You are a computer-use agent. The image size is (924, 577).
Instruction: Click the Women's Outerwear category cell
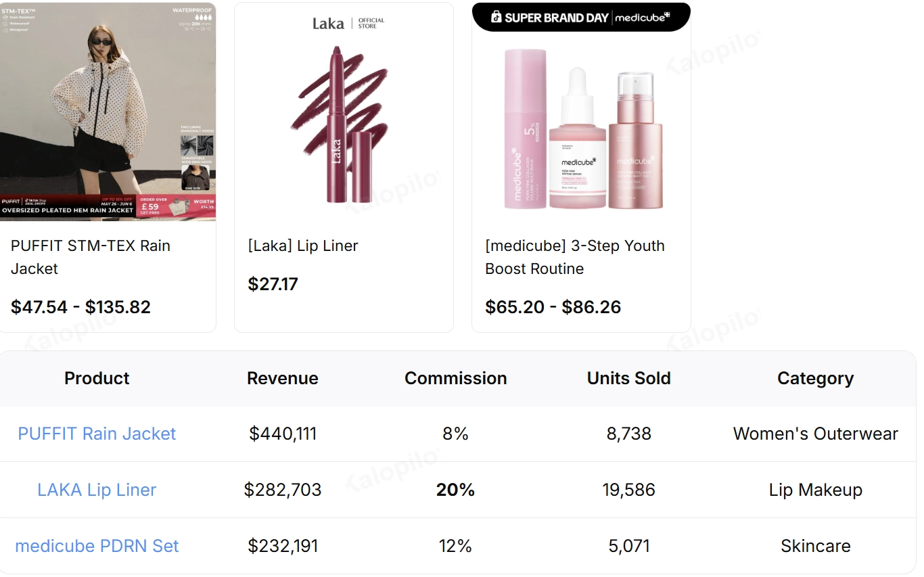coord(816,434)
